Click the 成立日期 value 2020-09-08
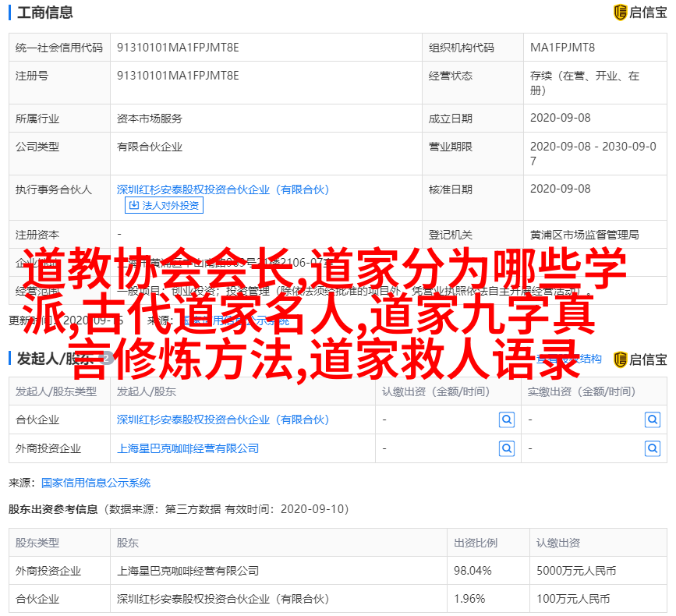The width and height of the screenshot is (676, 616). (560, 118)
